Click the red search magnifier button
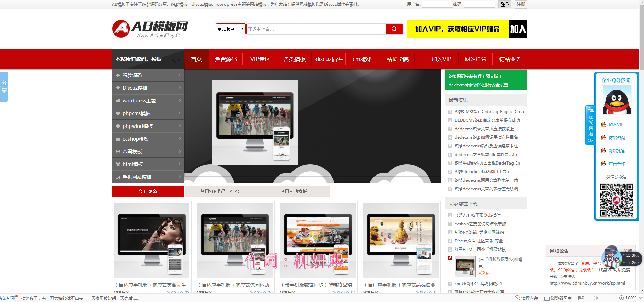The width and height of the screenshot is (644, 302). [394, 29]
